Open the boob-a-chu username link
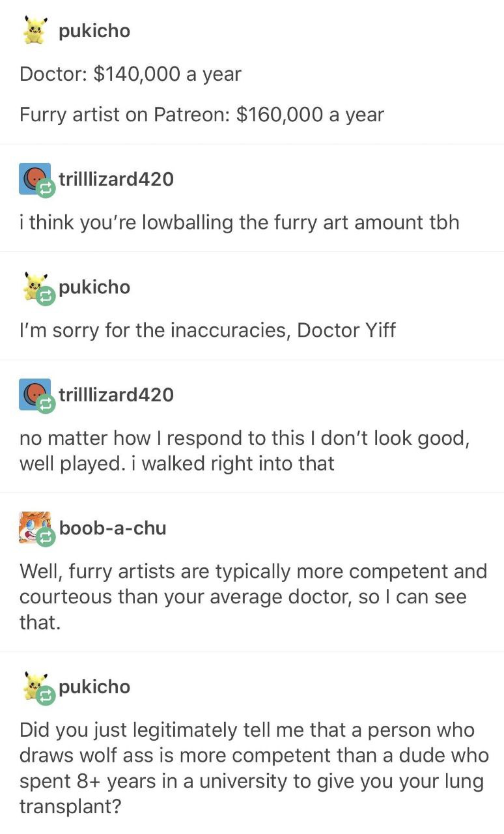The height and width of the screenshot is (834, 504). (x=112, y=528)
